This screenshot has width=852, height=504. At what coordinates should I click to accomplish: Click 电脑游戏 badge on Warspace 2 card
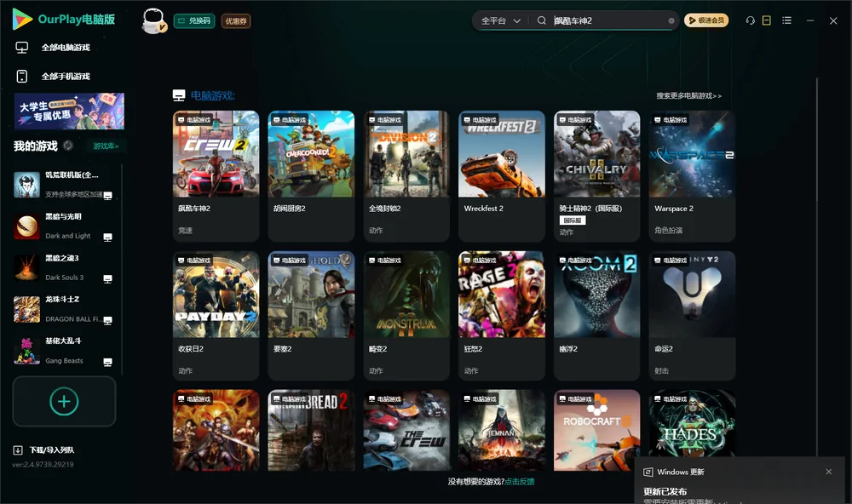[x=670, y=119]
